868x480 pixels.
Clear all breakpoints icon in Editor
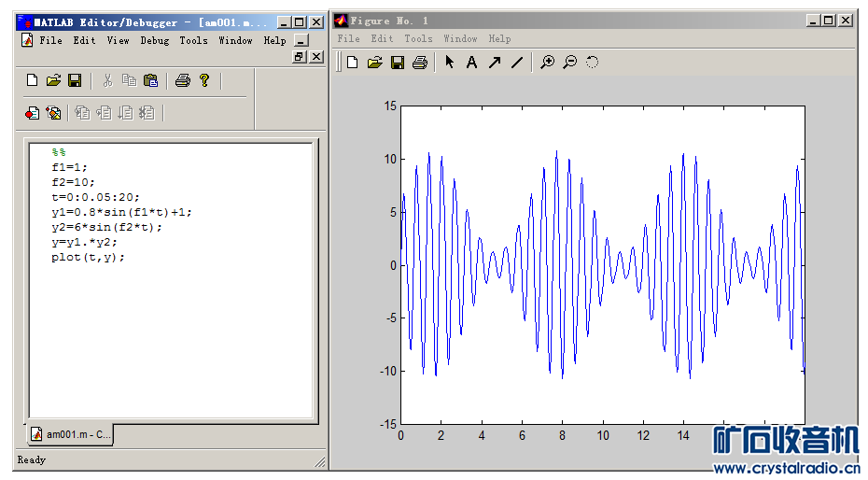pos(54,113)
